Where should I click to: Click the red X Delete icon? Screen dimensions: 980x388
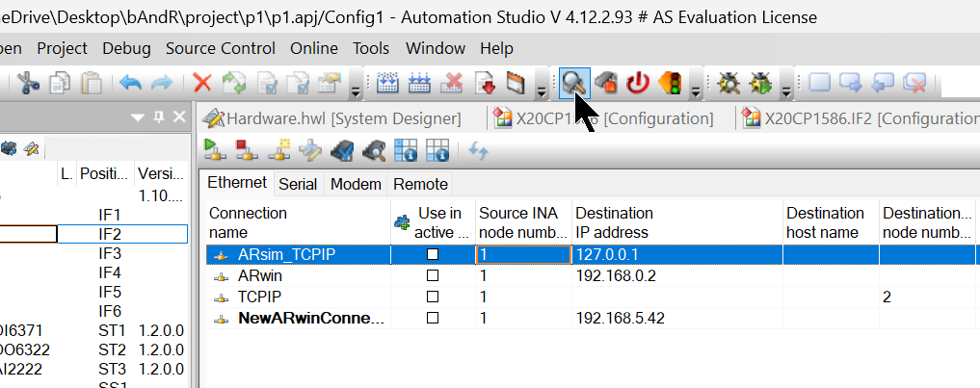point(201,83)
